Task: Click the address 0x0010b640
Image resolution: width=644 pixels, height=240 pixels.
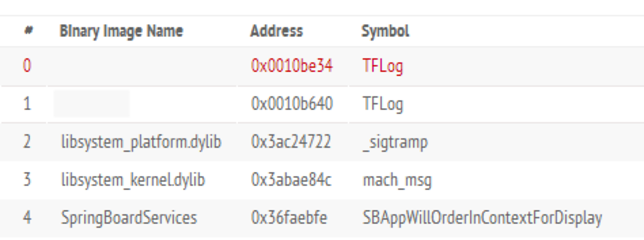Action: pos(292,104)
